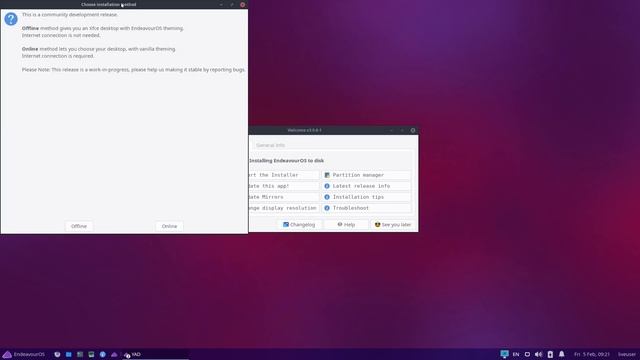Close the Welcome window
This screenshot has width=640, height=360.
(x=413, y=130)
